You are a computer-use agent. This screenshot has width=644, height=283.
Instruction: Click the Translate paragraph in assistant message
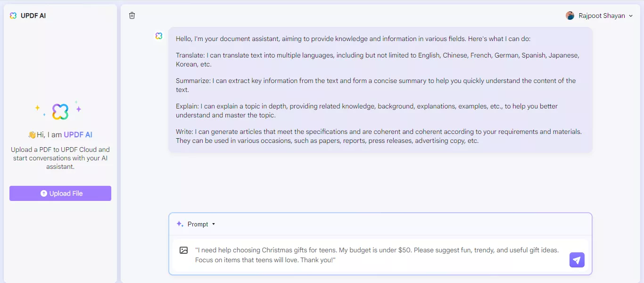point(377,60)
